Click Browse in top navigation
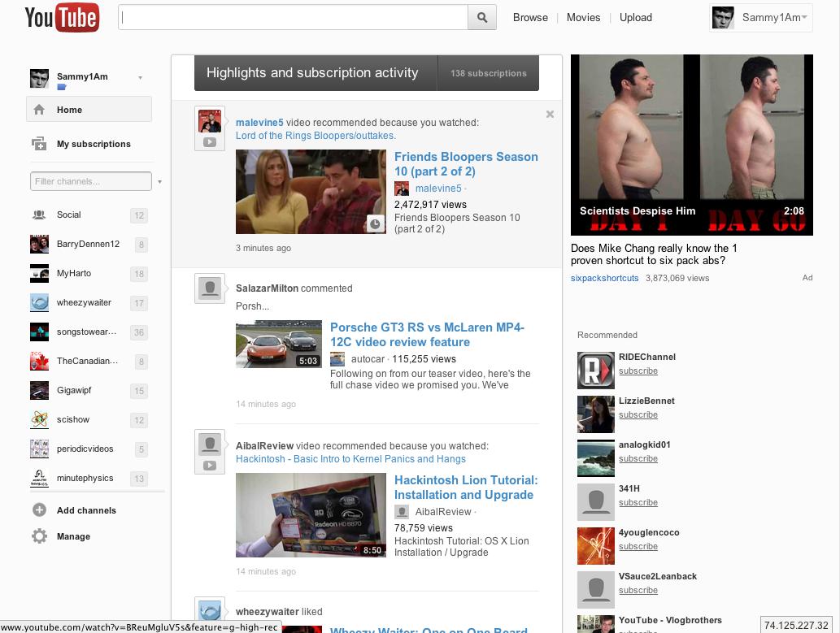This screenshot has height=633, width=840. coord(530,18)
